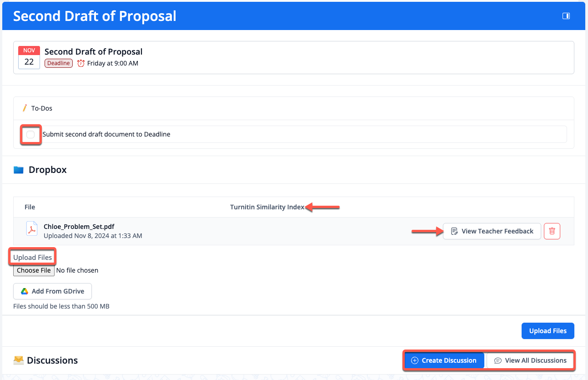588x380 pixels.
Task: Click the red alarm clock icon
Action: 81,63
